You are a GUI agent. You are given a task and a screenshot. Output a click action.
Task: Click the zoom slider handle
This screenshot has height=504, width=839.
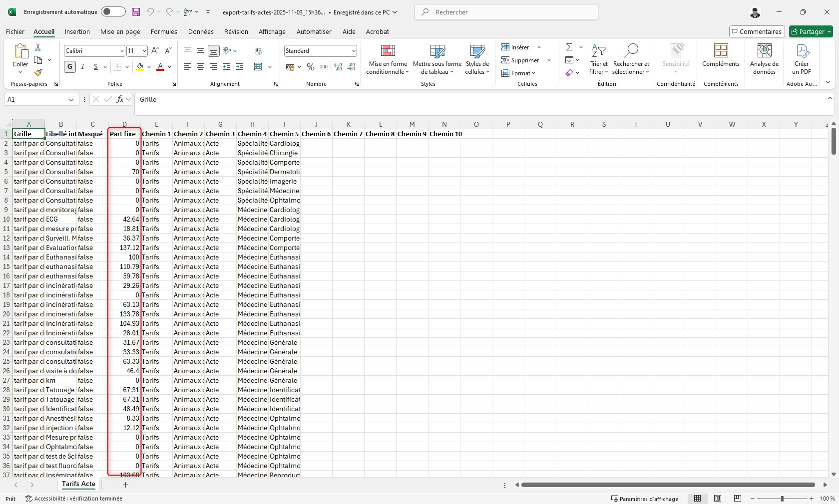(782, 499)
